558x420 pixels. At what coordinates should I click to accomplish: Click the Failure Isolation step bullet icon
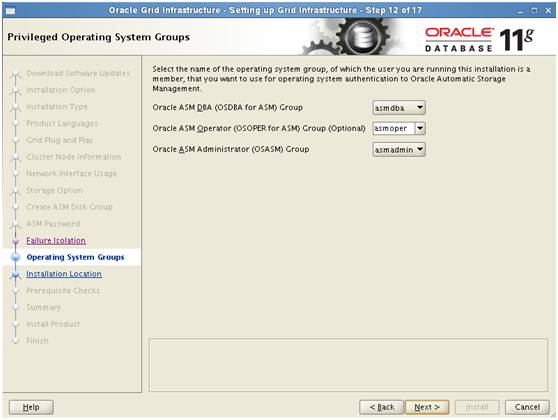point(15,241)
